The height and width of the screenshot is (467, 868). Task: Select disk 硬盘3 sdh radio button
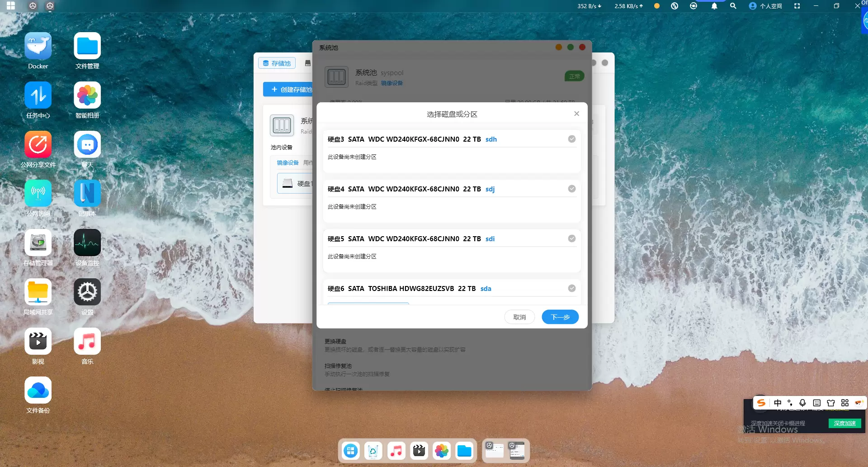(x=571, y=139)
